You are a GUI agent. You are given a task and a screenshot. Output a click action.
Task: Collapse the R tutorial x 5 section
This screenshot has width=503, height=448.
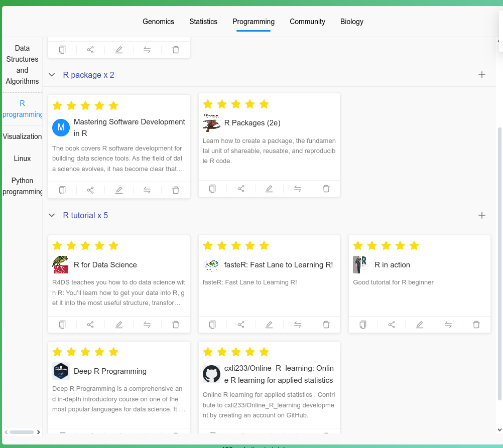[x=52, y=215]
